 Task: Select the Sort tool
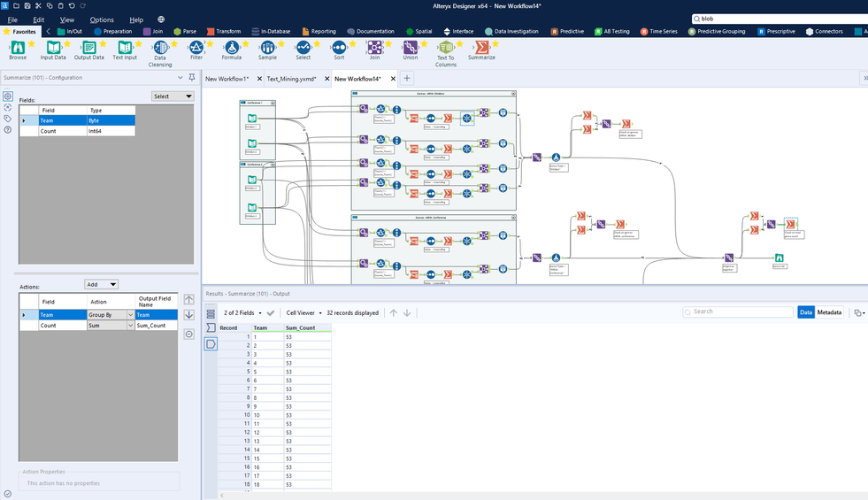click(x=339, y=50)
